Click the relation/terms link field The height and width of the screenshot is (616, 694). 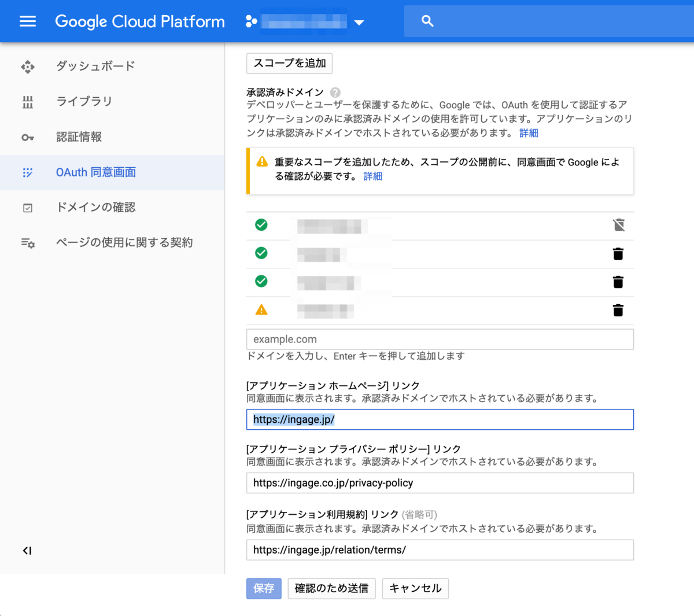tap(440, 550)
